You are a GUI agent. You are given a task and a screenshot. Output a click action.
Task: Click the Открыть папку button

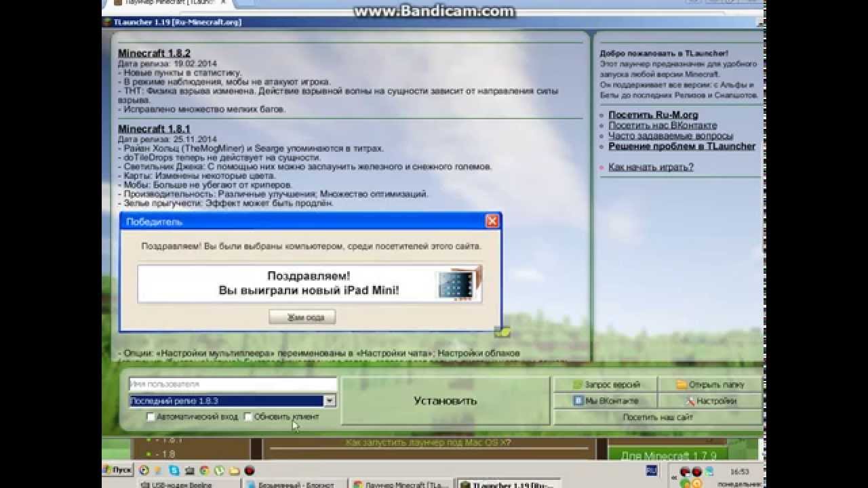(710, 384)
